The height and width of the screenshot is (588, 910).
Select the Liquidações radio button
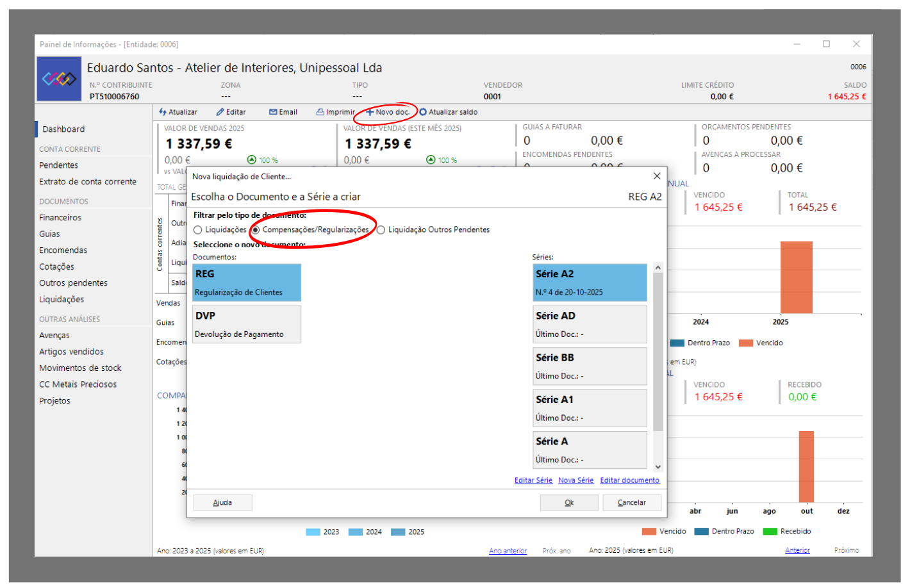198,230
